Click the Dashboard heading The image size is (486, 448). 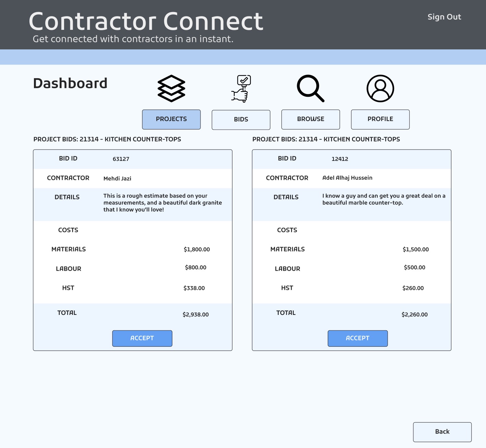coord(70,83)
